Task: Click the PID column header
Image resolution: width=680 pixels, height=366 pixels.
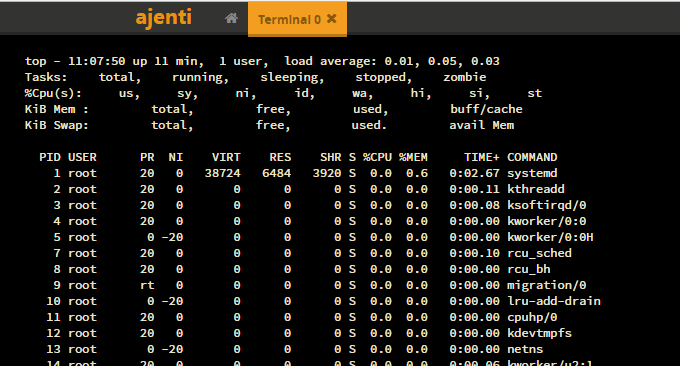Action: (50, 157)
